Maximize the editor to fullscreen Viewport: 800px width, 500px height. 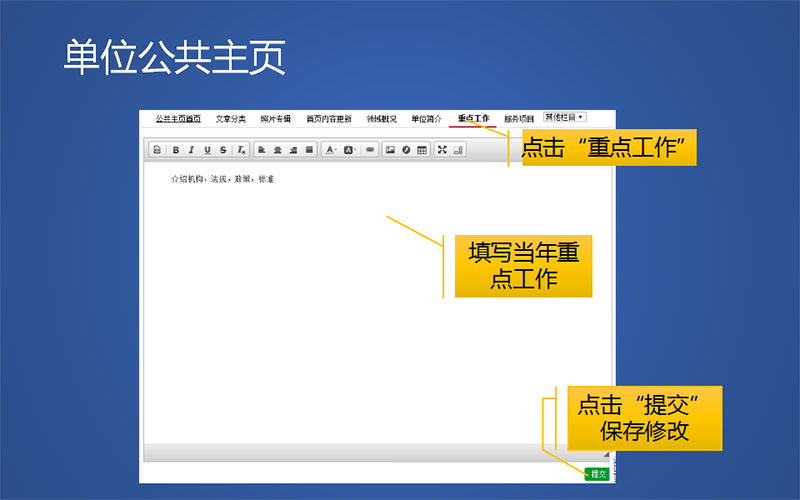442,150
